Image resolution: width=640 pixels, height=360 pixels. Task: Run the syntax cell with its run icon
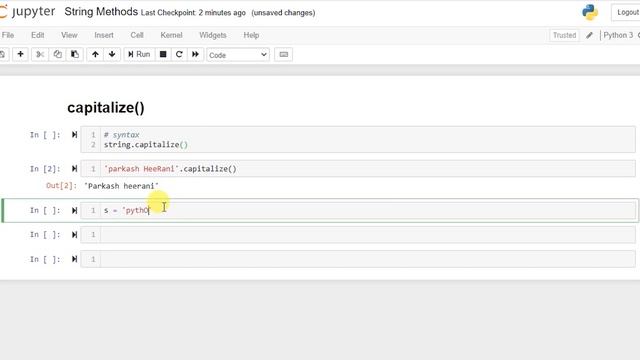coord(74,135)
